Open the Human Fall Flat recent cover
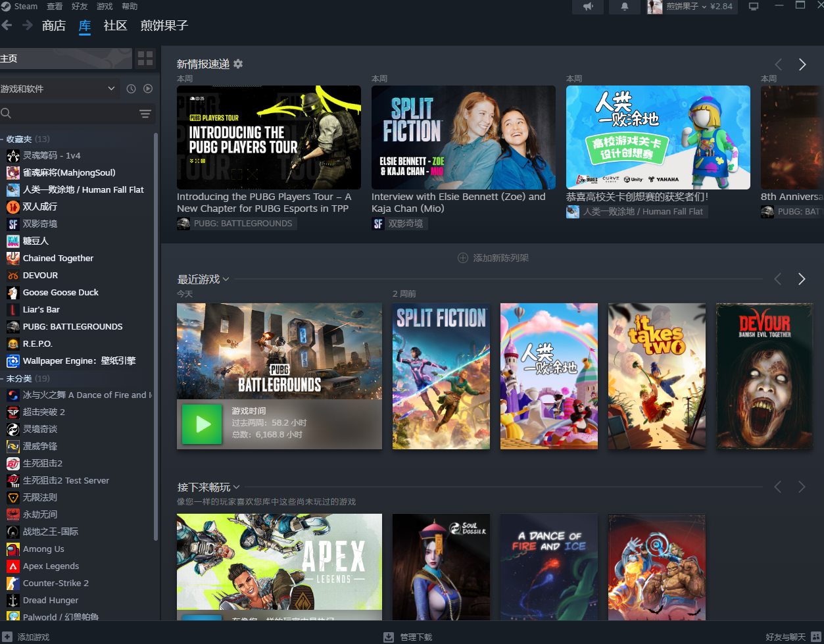This screenshot has width=824, height=644. [549, 376]
